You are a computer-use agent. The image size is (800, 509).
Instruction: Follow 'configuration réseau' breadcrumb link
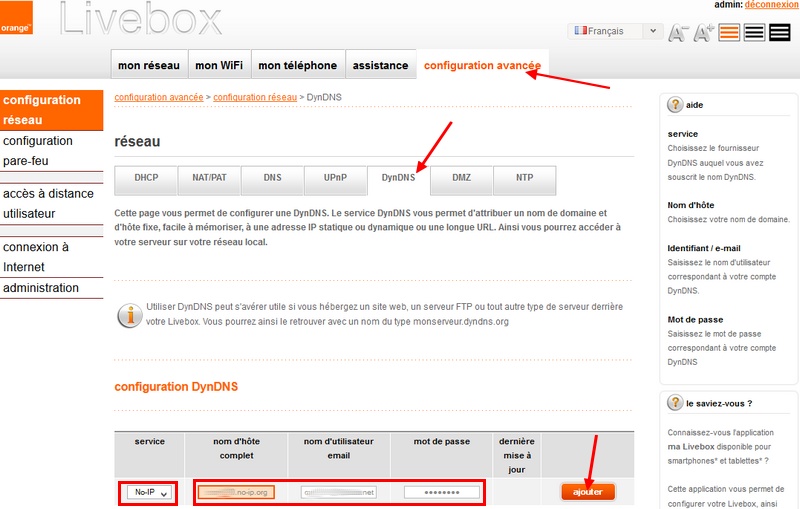255,97
